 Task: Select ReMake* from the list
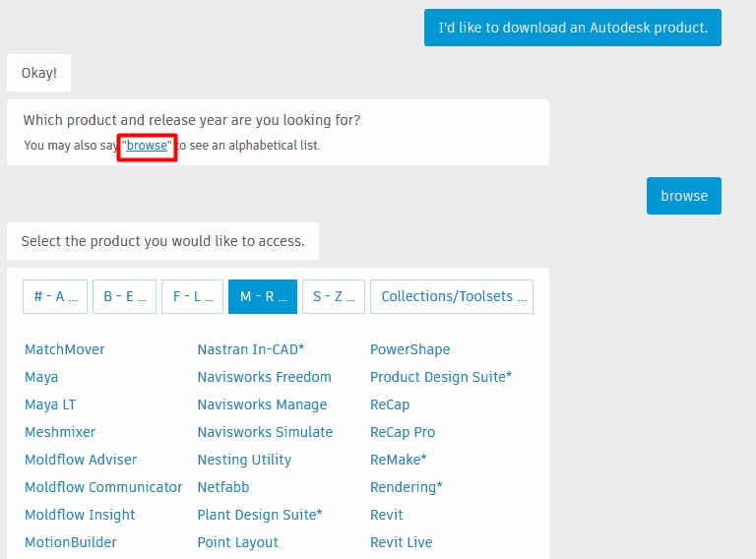pyautogui.click(x=399, y=460)
